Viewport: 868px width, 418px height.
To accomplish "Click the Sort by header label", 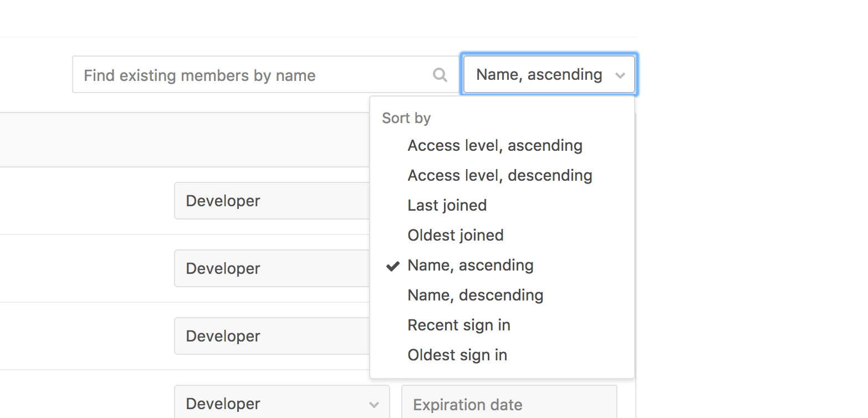I will point(406,118).
